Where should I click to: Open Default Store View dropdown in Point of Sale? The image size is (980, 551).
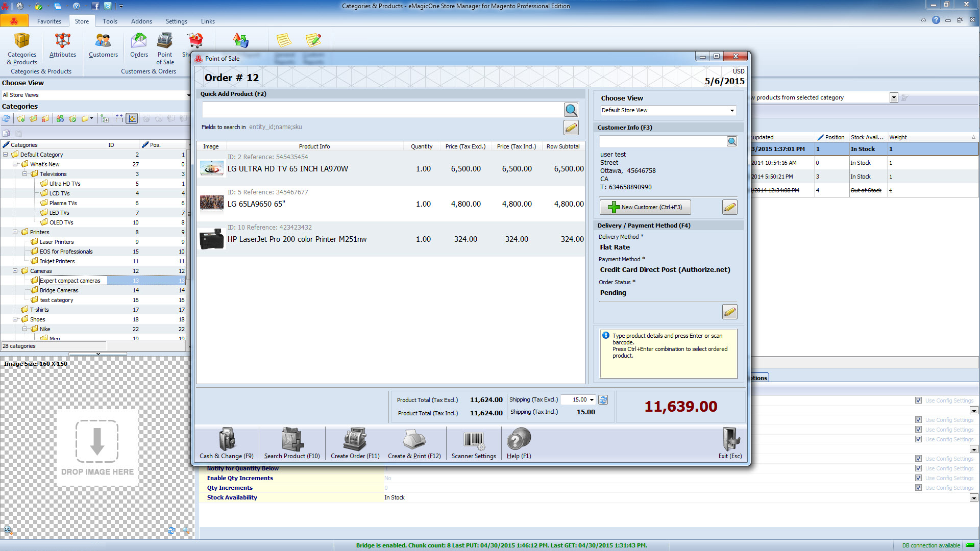coord(732,110)
